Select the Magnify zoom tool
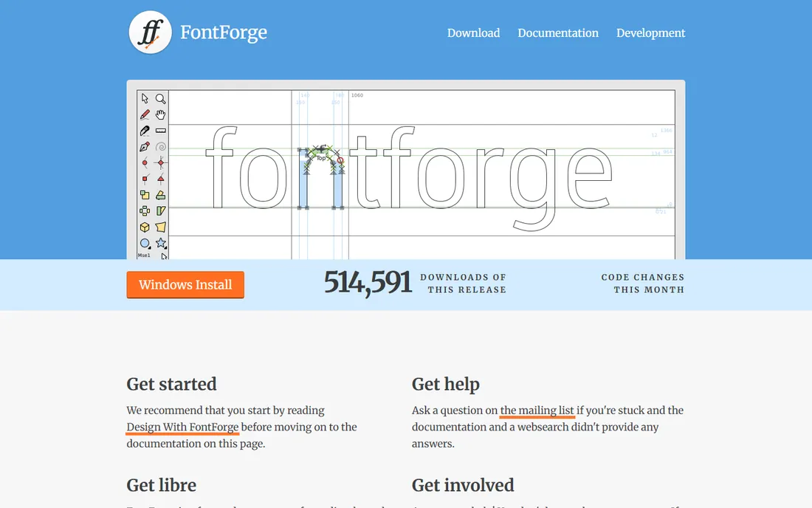Viewport: 812px width, 508px height. 160,98
